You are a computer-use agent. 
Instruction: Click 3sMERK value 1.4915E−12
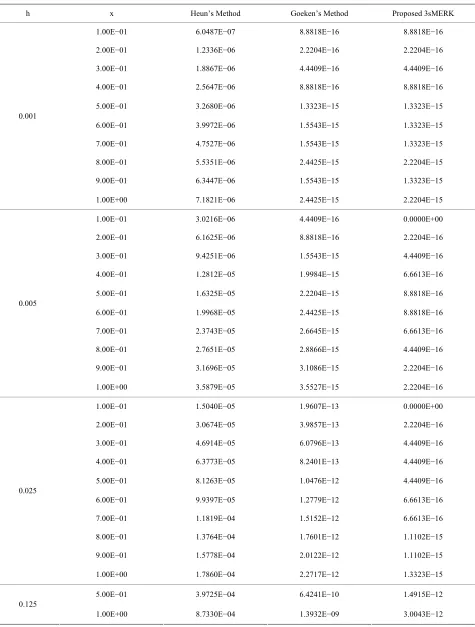pos(423,594)
